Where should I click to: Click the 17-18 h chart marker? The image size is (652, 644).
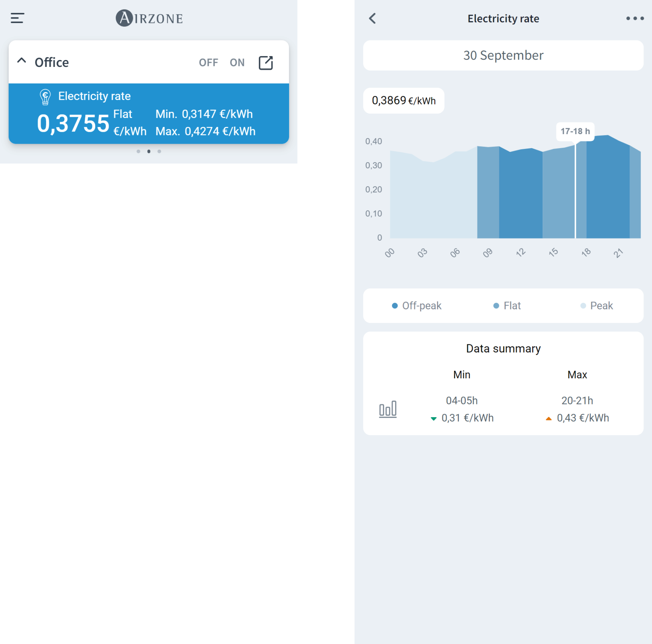[x=575, y=131]
